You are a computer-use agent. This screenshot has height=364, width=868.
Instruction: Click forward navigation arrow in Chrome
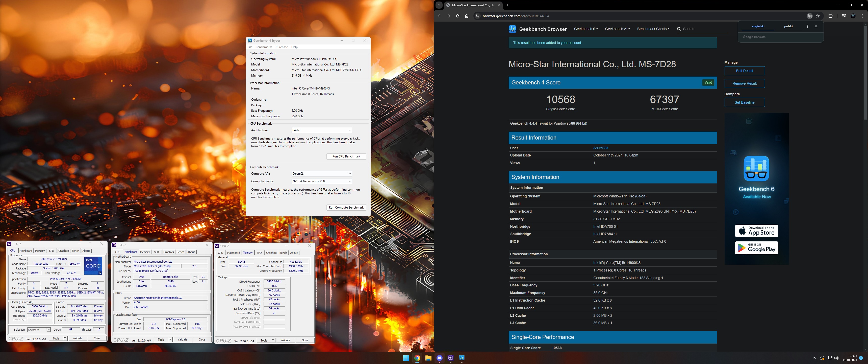click(x=448, y=16)
